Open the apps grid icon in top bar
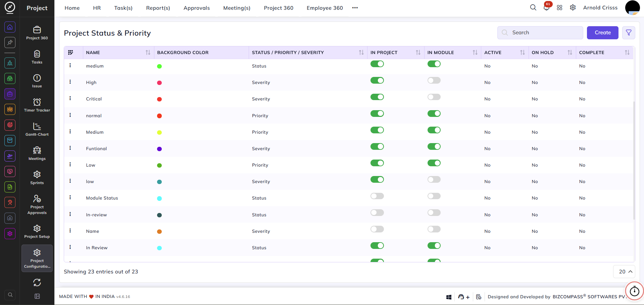This screenshot has height=305, width=644. pyautogui.click(x=559, y=8)
